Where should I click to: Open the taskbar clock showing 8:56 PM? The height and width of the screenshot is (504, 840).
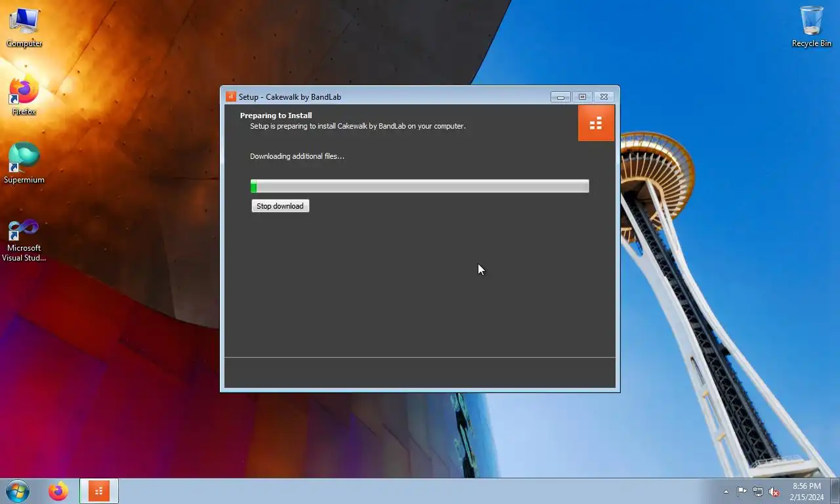(x=807, y=492)
